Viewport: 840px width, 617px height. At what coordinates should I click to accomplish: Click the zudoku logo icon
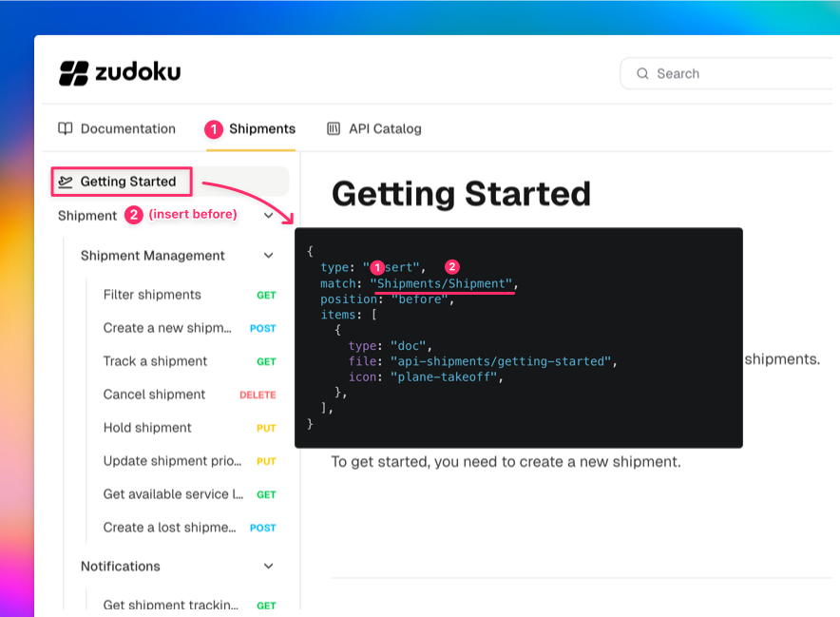(x=73, y=72)
